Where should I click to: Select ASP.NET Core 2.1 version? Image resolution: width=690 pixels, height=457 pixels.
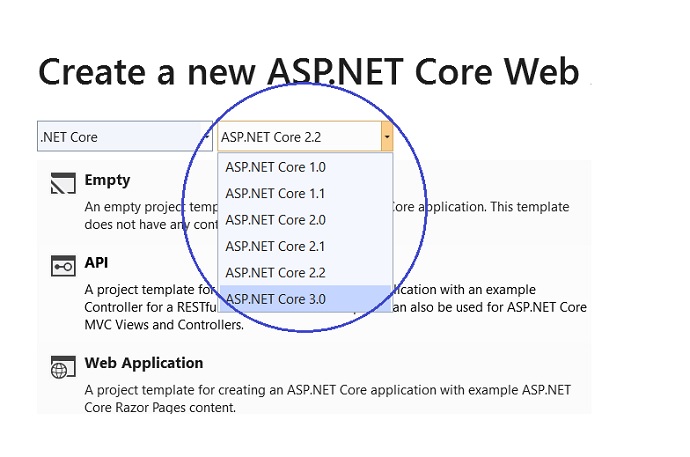click(305, 246)
